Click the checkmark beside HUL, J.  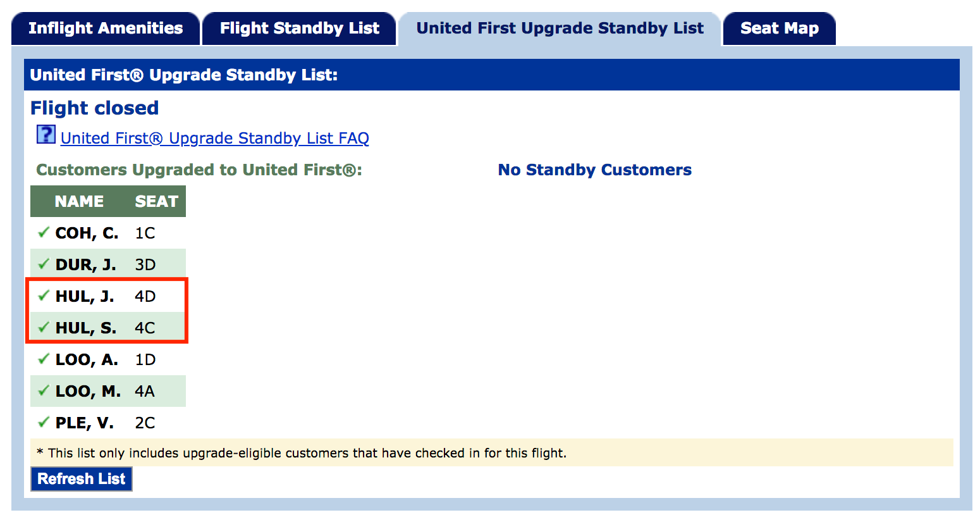(x=42, y=296)
